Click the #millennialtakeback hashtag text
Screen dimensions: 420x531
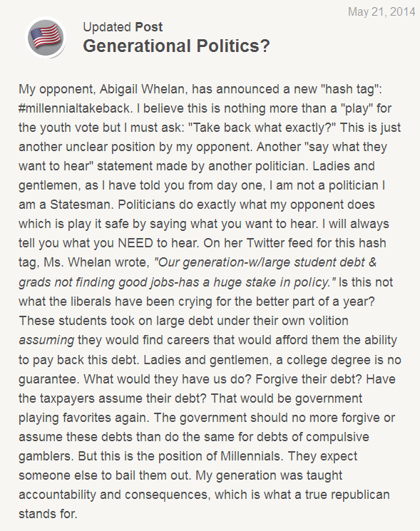pos(74,108)
